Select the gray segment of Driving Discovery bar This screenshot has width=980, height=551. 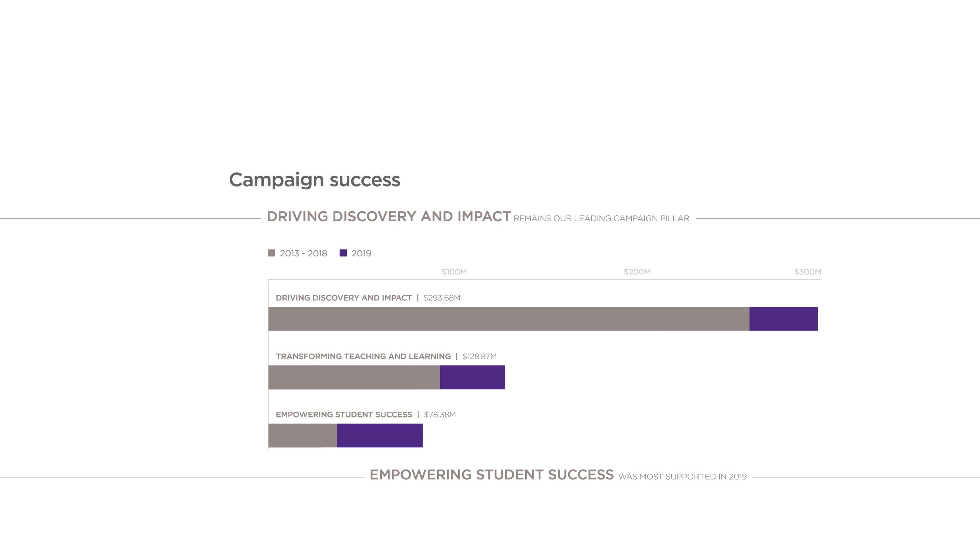508,319
